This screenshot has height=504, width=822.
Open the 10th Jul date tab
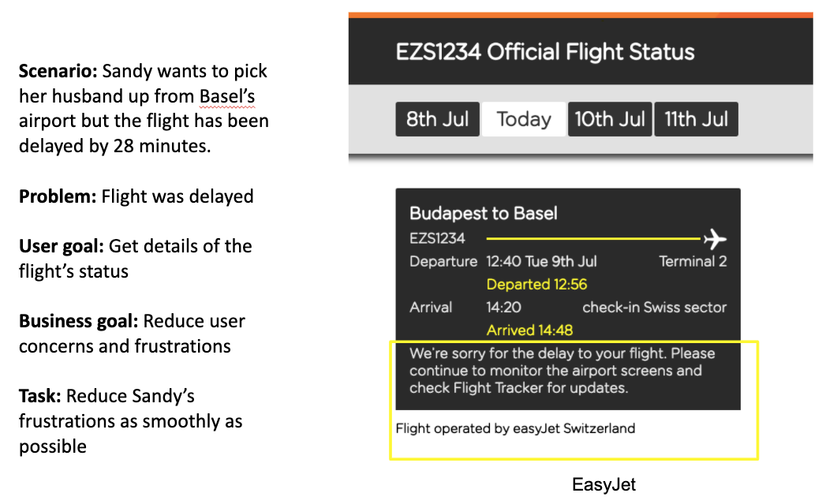point(610,120)
